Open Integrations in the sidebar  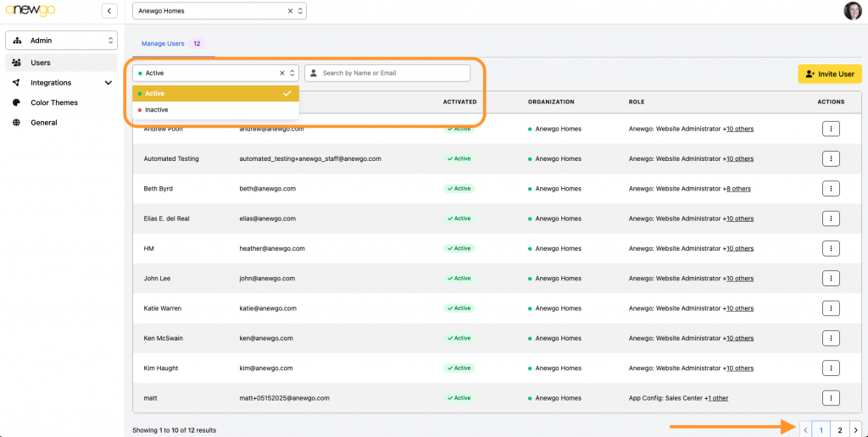[51, 82]
